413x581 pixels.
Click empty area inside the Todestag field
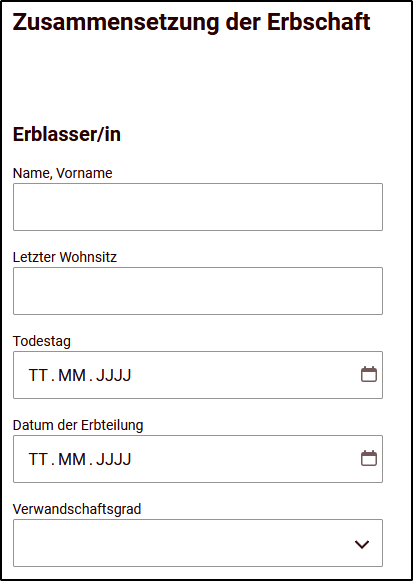click(x=244, y=375)
